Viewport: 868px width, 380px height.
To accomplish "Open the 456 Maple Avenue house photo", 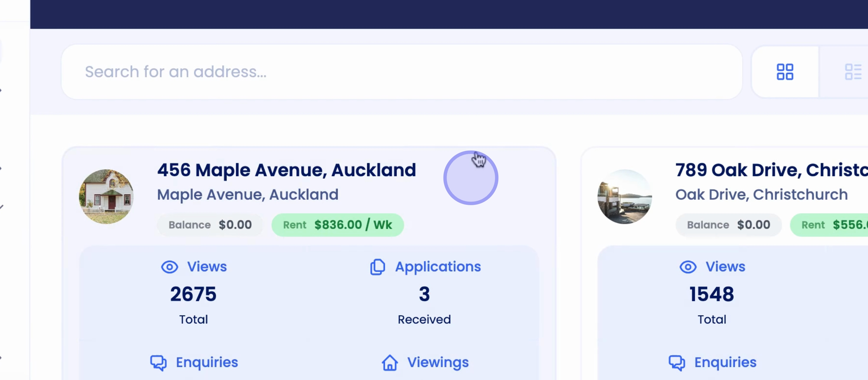I will click(106, 197).
